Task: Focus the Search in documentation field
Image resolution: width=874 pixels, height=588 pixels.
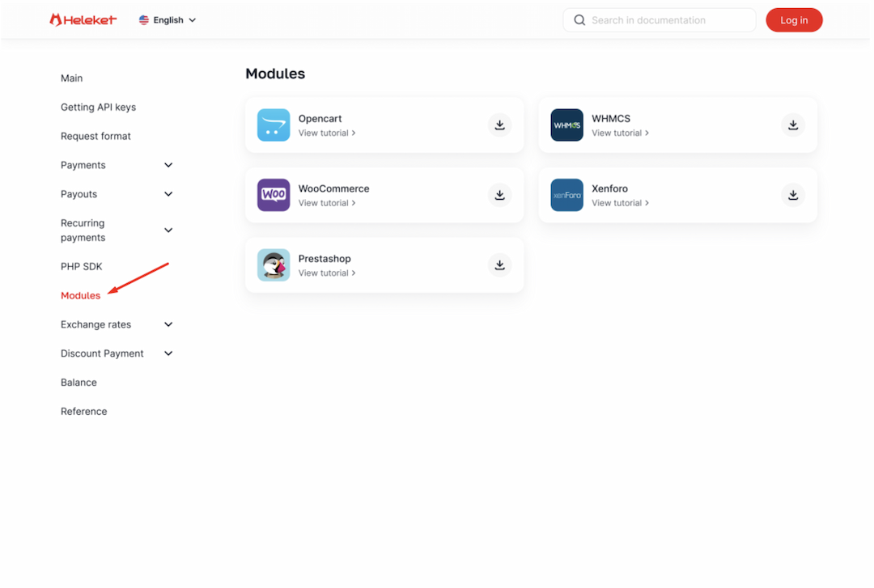Action: point(660,20)
